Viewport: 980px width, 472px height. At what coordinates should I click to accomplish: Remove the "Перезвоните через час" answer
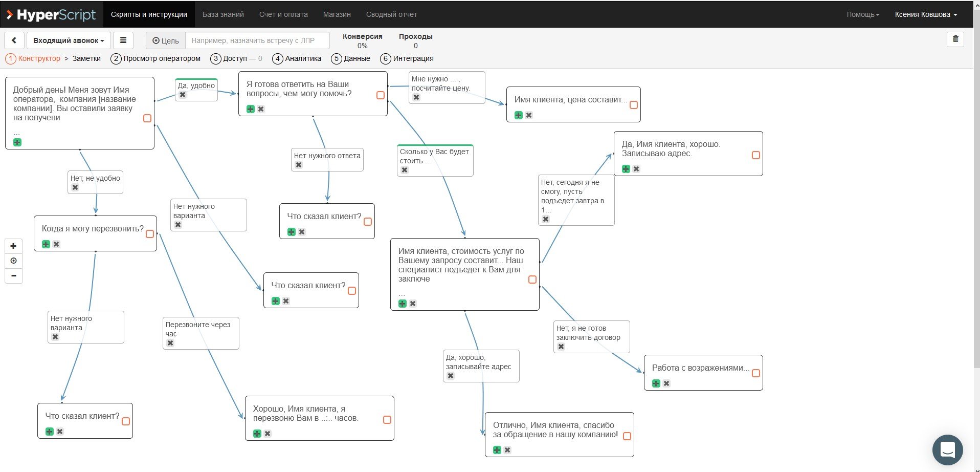(x=170, y=343)
